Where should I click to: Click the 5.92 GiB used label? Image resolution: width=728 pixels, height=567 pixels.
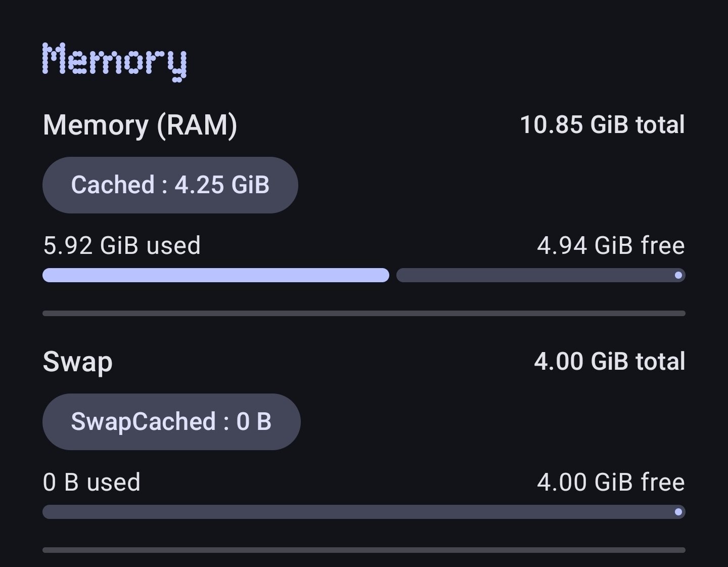pos(122,245)
